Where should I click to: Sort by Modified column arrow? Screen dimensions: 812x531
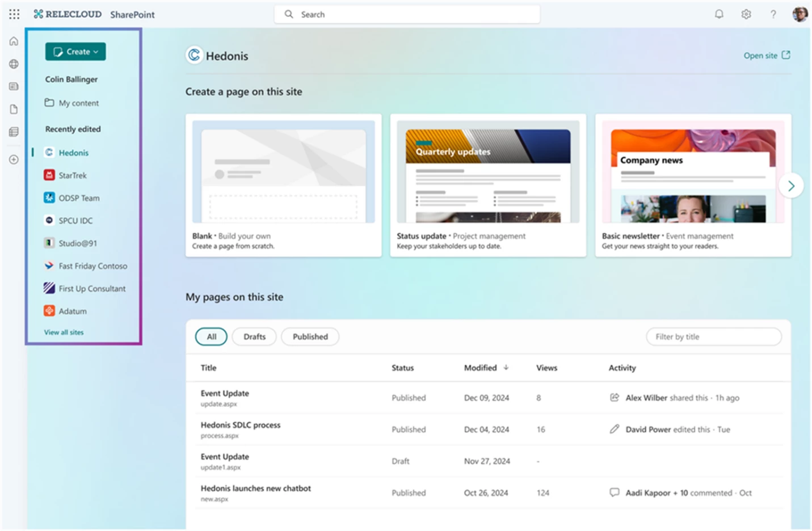coord(506,368)
